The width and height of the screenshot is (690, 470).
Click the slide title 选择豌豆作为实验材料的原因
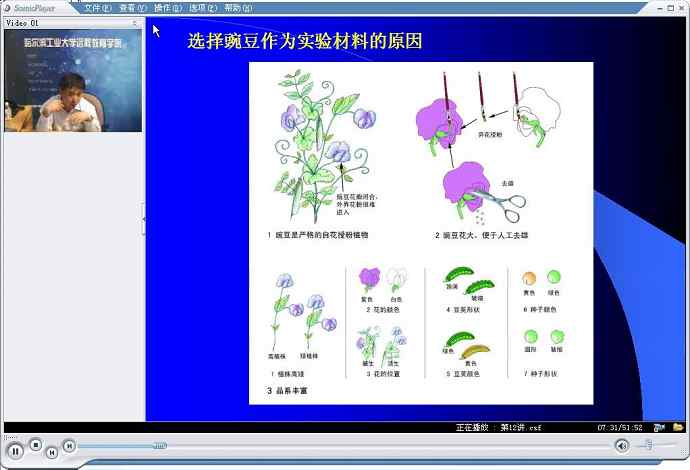click(x=305, y=41)
